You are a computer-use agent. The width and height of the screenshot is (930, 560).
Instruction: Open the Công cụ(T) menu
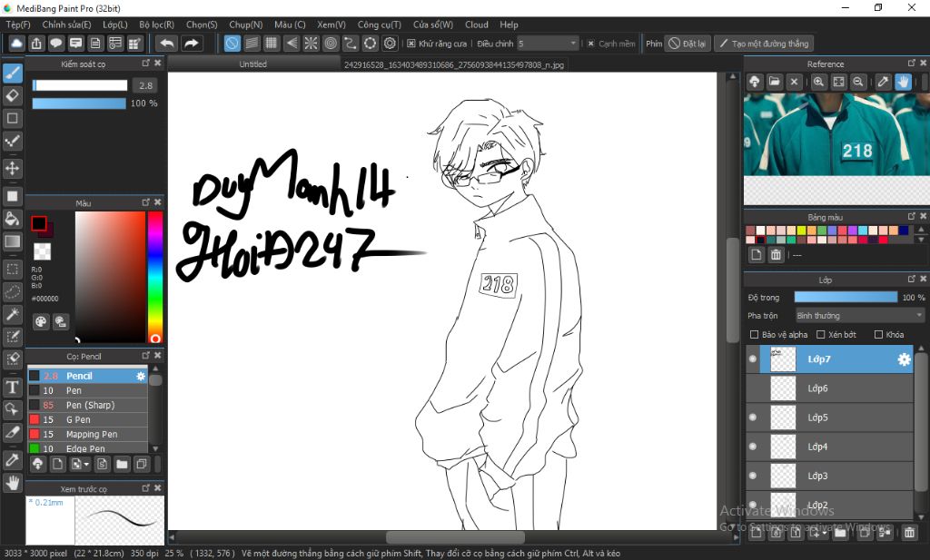point(379,25)
